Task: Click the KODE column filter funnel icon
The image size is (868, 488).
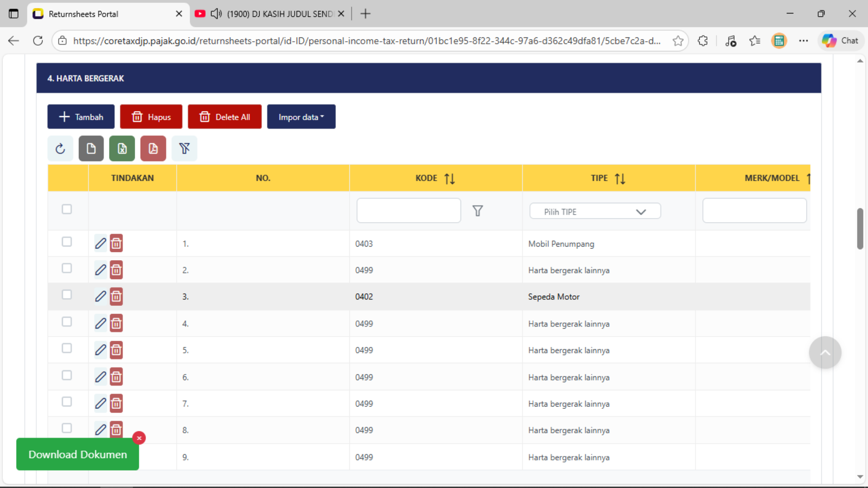Action: coord(477,211)
